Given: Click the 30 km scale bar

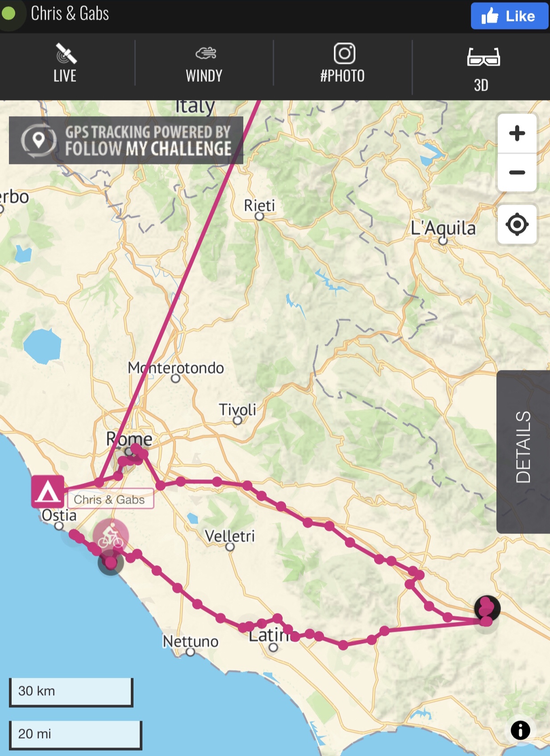Looking at the screenshot, I should [71, 691].
